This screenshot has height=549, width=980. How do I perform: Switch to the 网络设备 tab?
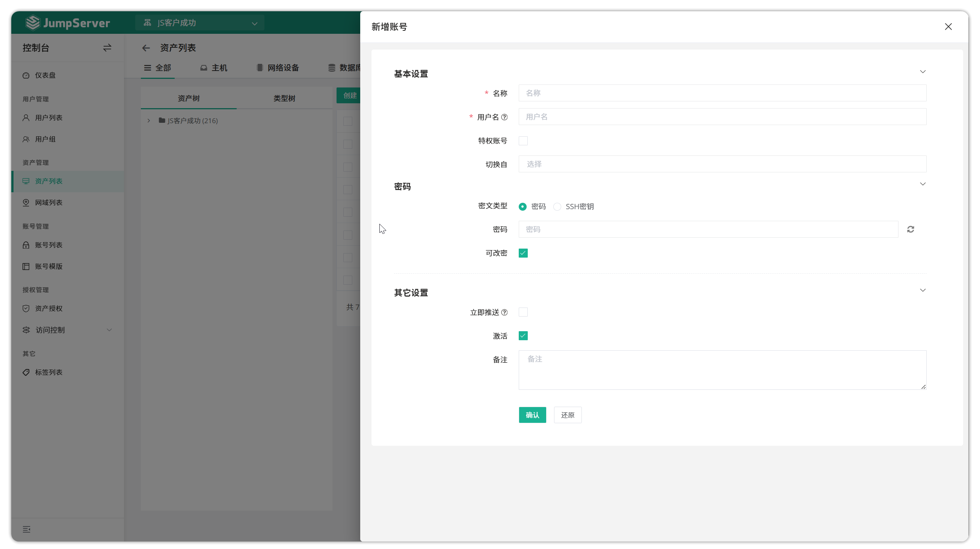pyautogui.click(x=278, y=68)
